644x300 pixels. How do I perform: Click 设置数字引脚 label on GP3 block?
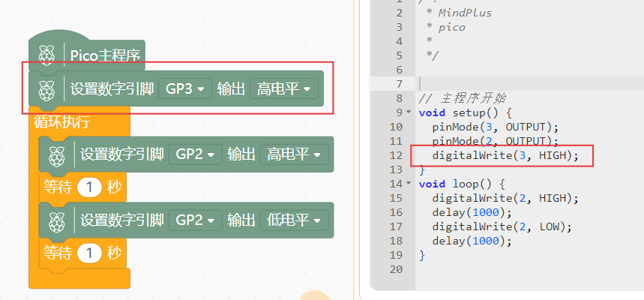(112, 88)
